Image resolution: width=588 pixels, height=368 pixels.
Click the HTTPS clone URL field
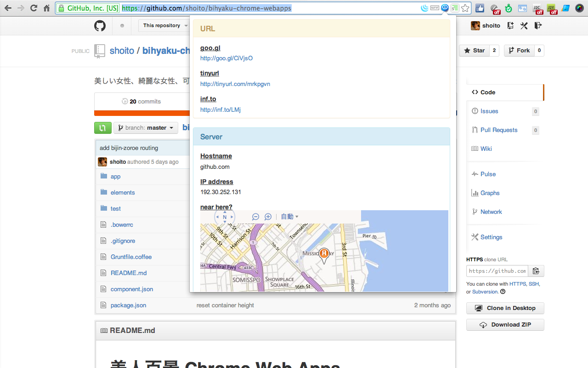coord(497,271)
